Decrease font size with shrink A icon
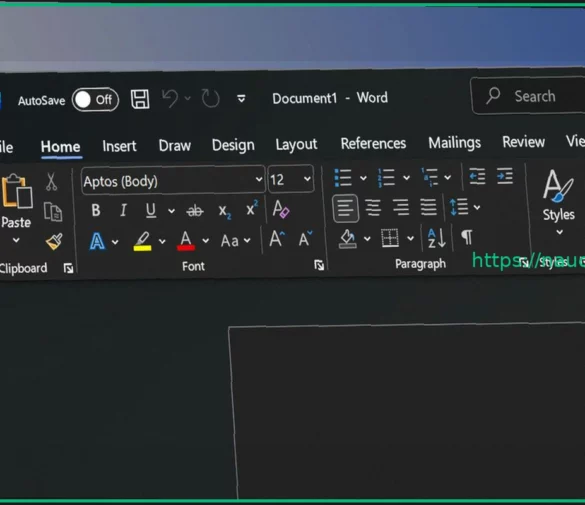 (x=305, y=239)
